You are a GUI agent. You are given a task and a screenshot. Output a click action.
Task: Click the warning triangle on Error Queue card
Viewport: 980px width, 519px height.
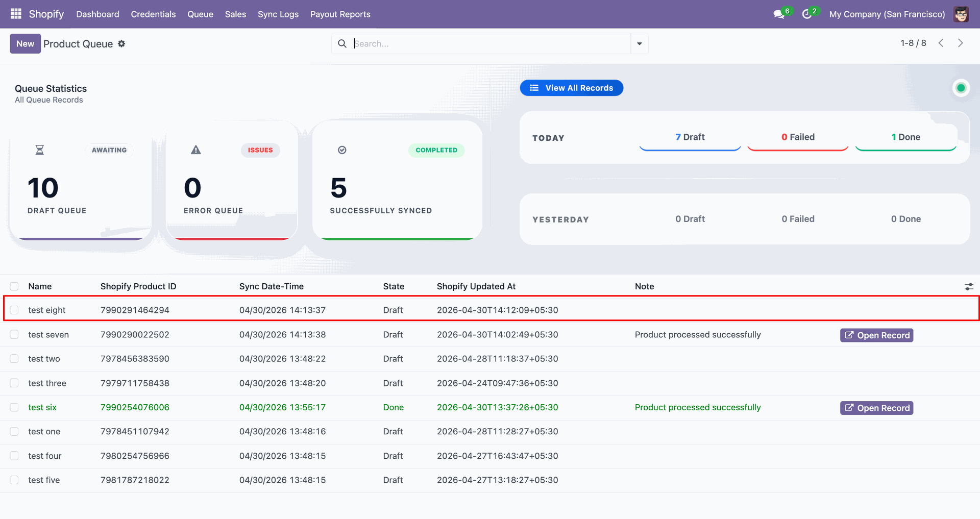coord(196,150)
